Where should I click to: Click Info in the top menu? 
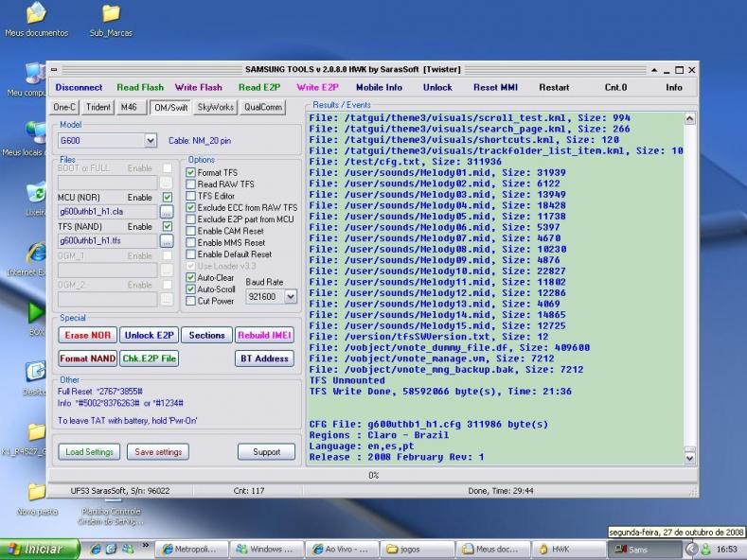tap(674, 87)
